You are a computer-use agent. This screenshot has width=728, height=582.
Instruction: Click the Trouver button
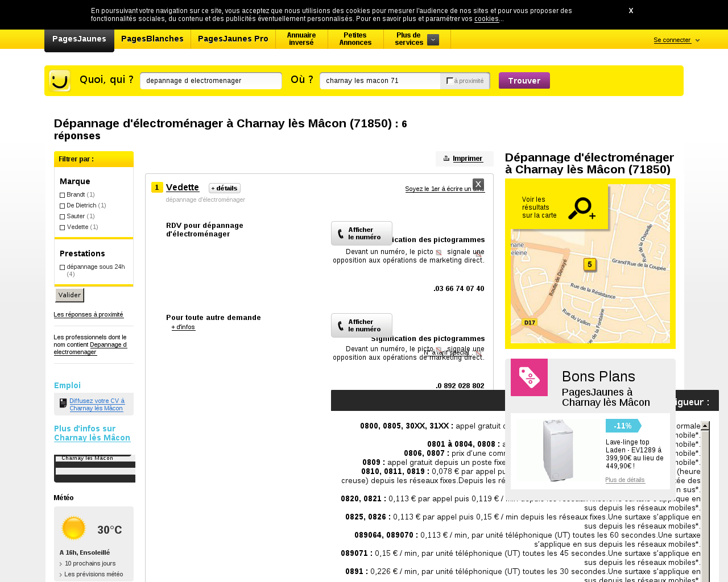click(x=524, y=81)
